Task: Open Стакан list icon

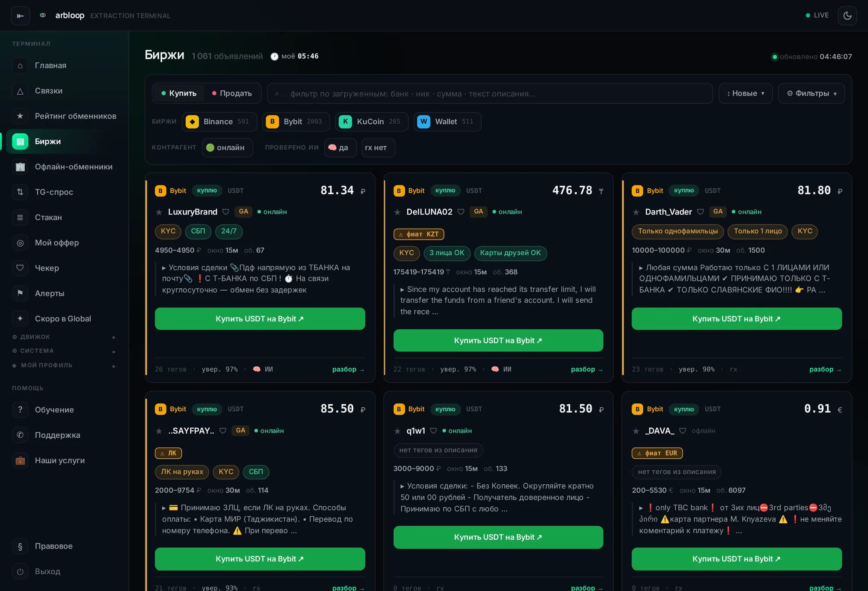Action: coord(20,217)
